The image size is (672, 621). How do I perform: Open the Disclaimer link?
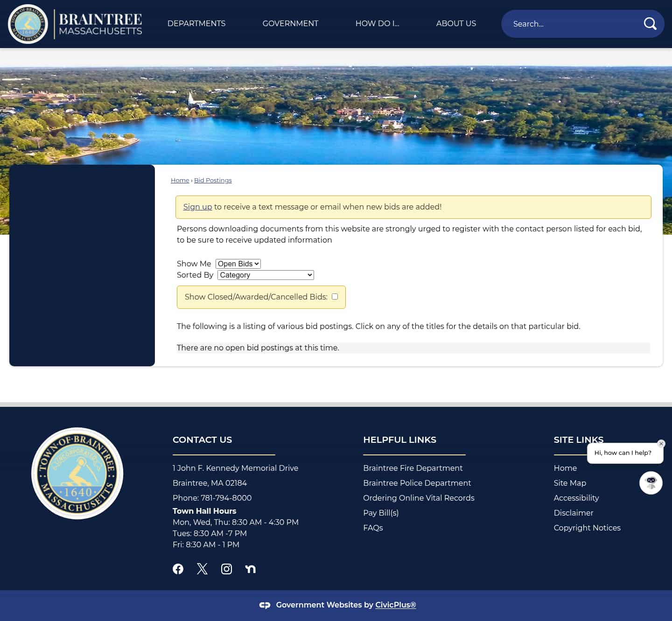pyautogui.click(x=574, y=513)
